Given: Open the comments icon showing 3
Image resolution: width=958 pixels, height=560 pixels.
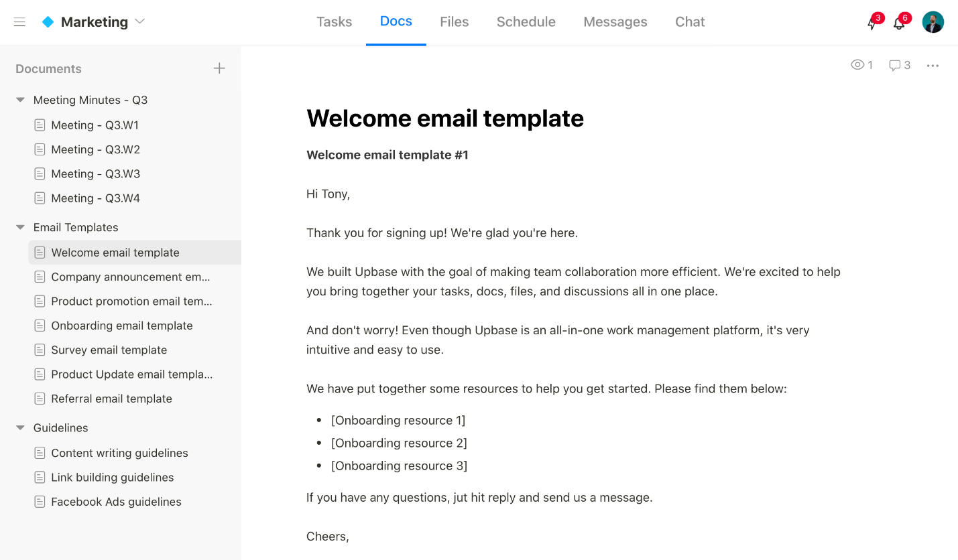Looking at the screenshot, I should pos(894,65).
